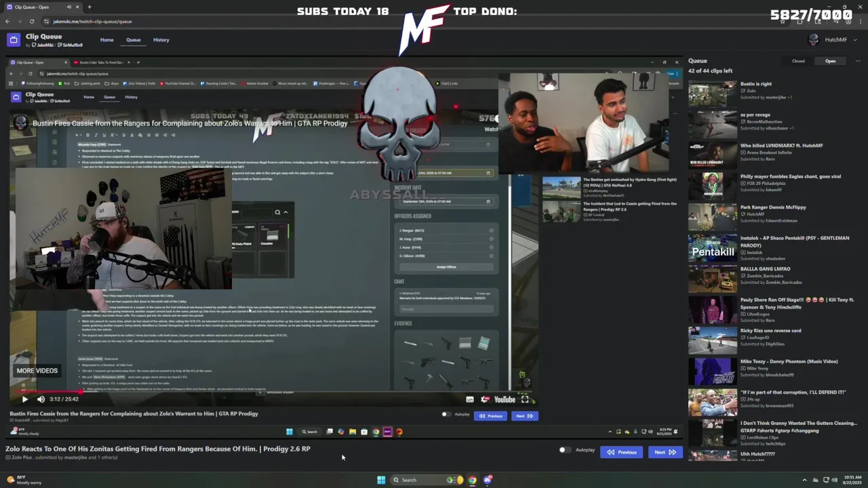Click the nested video's Next button
The height and width of the screenshot is (488, 868).
(524, 416)
